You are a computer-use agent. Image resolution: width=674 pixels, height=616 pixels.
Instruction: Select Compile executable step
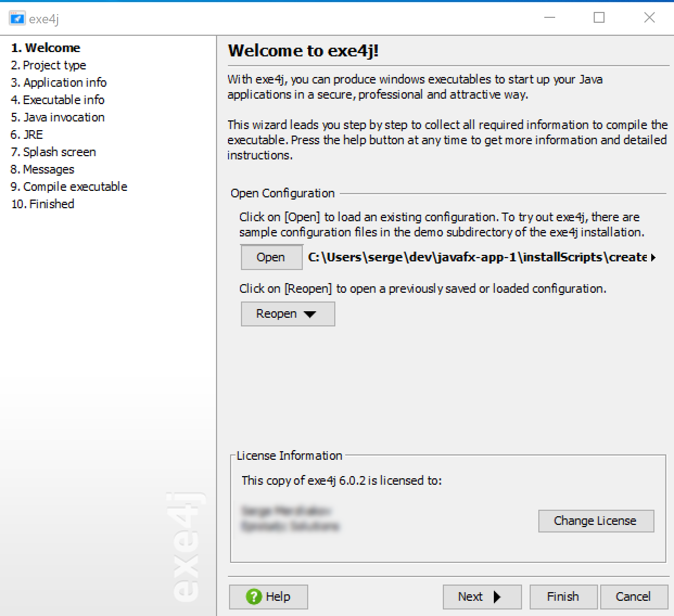(x=69, y=187)
